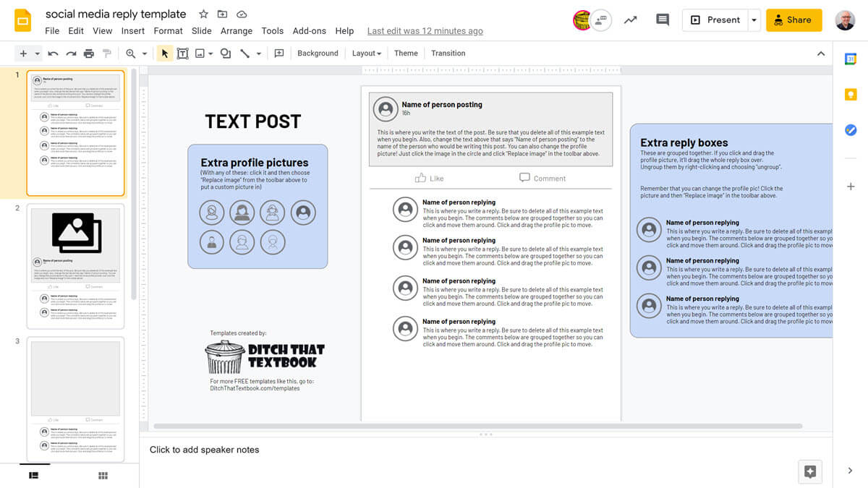Open the Add-ons menu
This screenshot has width=868, height=488.
(x=309, y=31)
